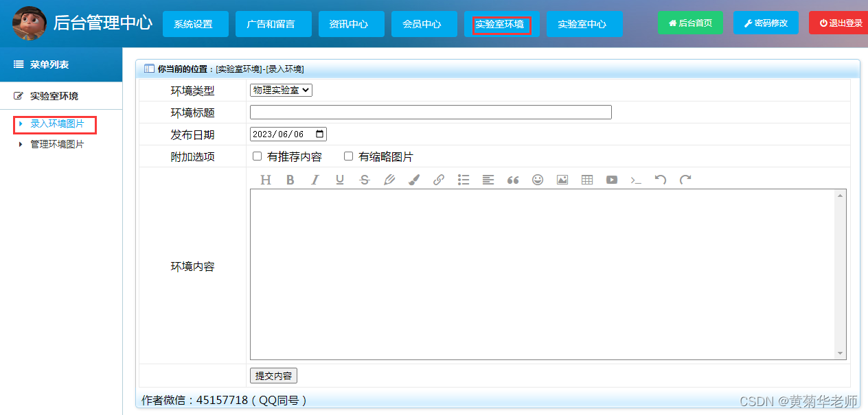
Task: Click inside the 环境内容 editor area
Action: click(542, 274)
